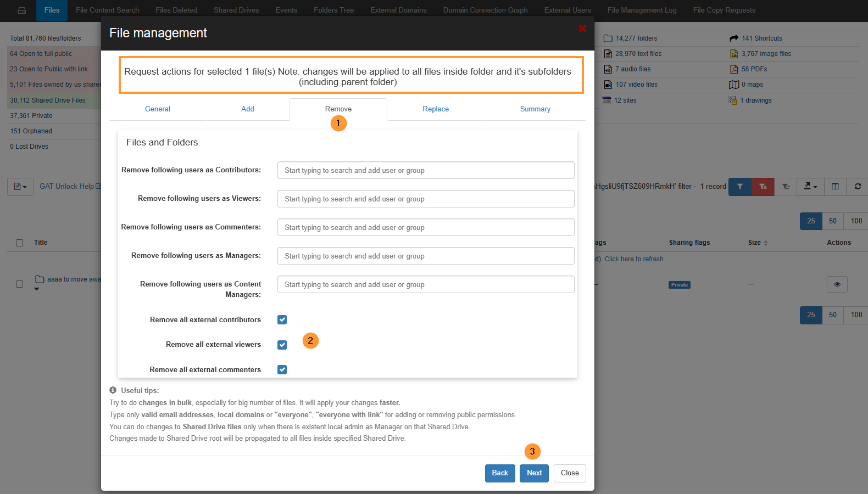Click the Close button in dialog footer

570,473
